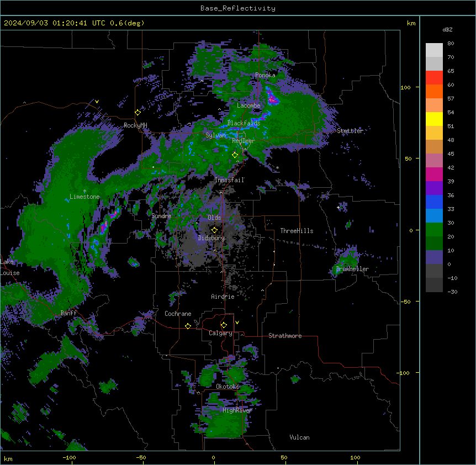Click the Okotoks town label
The height and width of the screenshot is (465, 476).
[x=228, y=387]
